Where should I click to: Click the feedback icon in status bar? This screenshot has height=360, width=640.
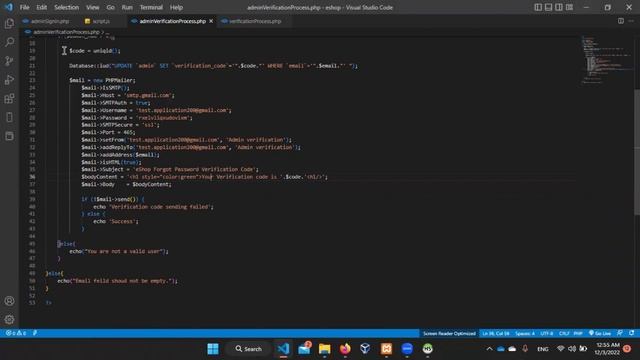pyautogui.click(x=620, y=333)
